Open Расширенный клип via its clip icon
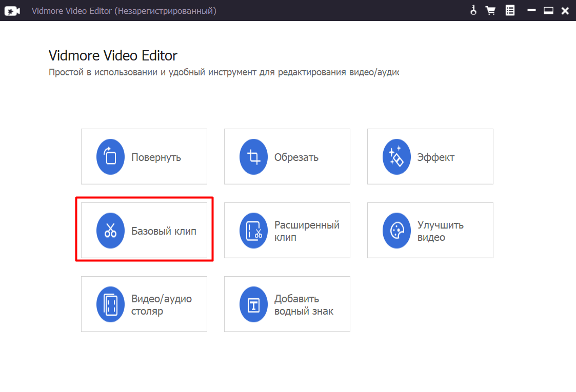576x392 pixels. click(253, 230)
